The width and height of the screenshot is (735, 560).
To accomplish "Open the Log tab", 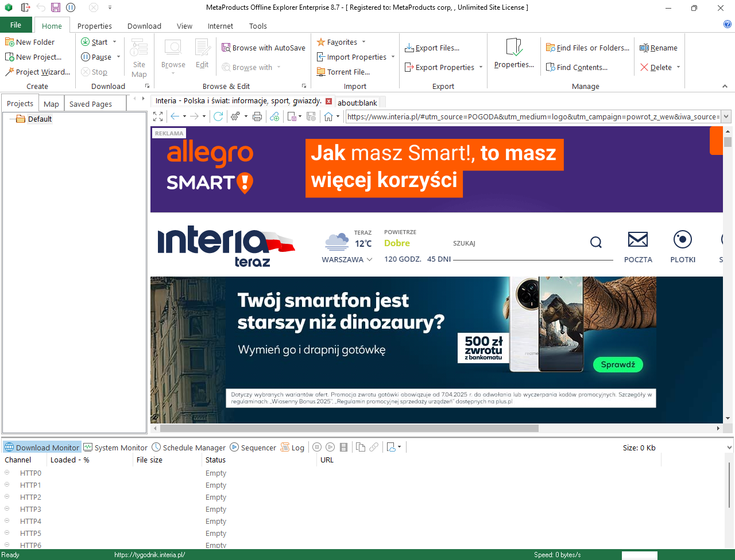I will (x=292, y=448).
